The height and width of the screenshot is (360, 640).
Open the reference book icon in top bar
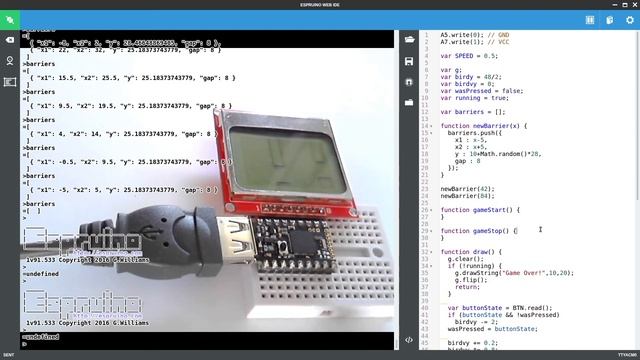(x=610, y=20)
